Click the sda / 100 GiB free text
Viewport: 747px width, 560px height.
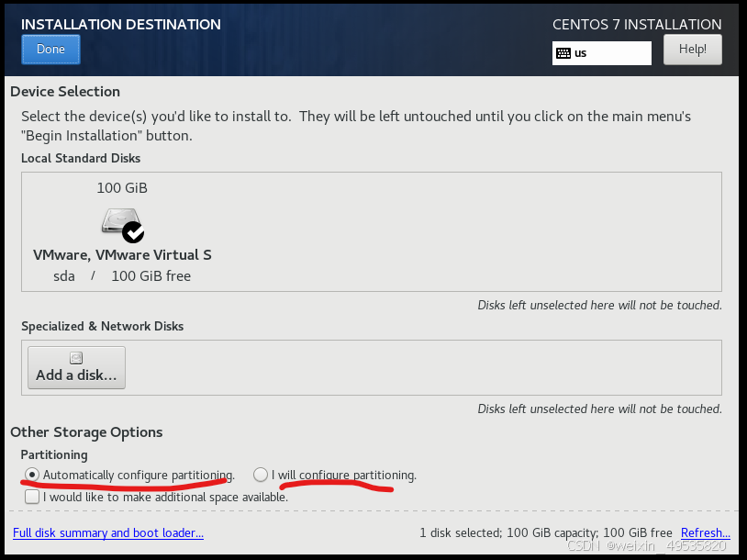pos(122,276)
